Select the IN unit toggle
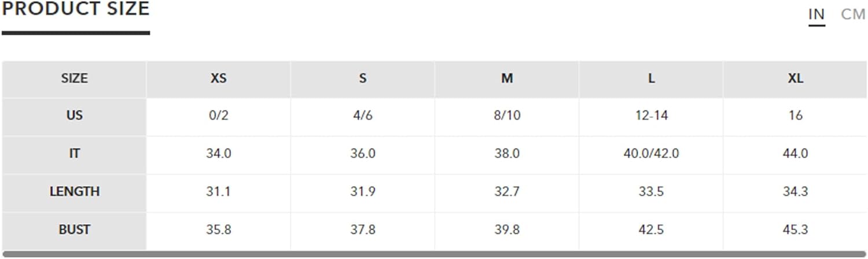The height and width of the screenshot is (259, 868). pos(816,14)
